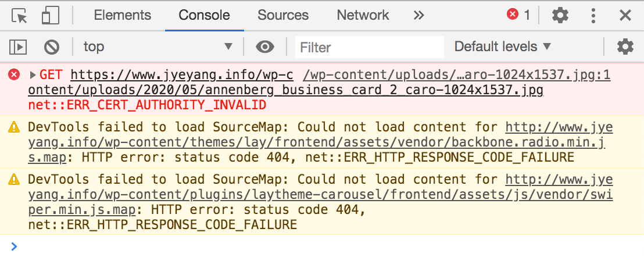Switch to the Elements tab
The height and width of the screenshot is (257, 644).
tap(122, 16)
